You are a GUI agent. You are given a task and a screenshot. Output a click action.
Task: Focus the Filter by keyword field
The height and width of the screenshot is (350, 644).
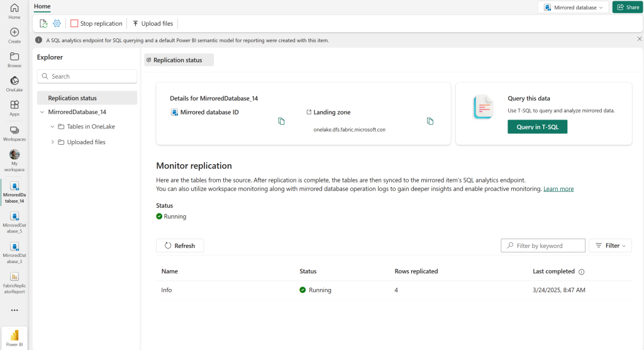[x=543, y=246]
